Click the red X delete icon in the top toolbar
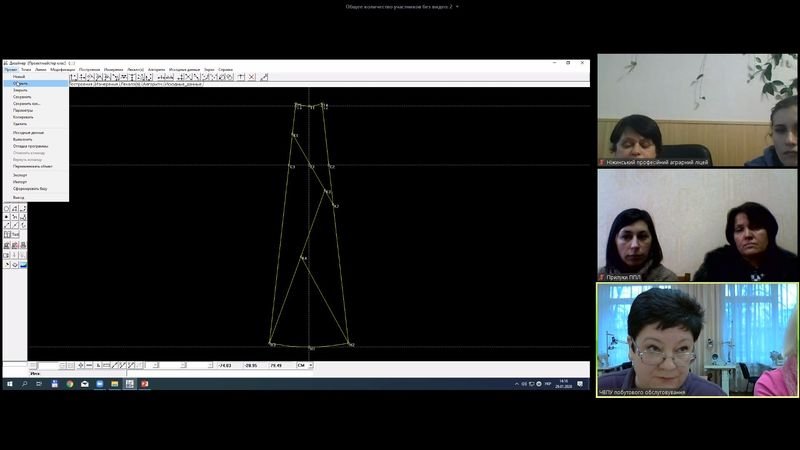800x450 pixels. 250,77
